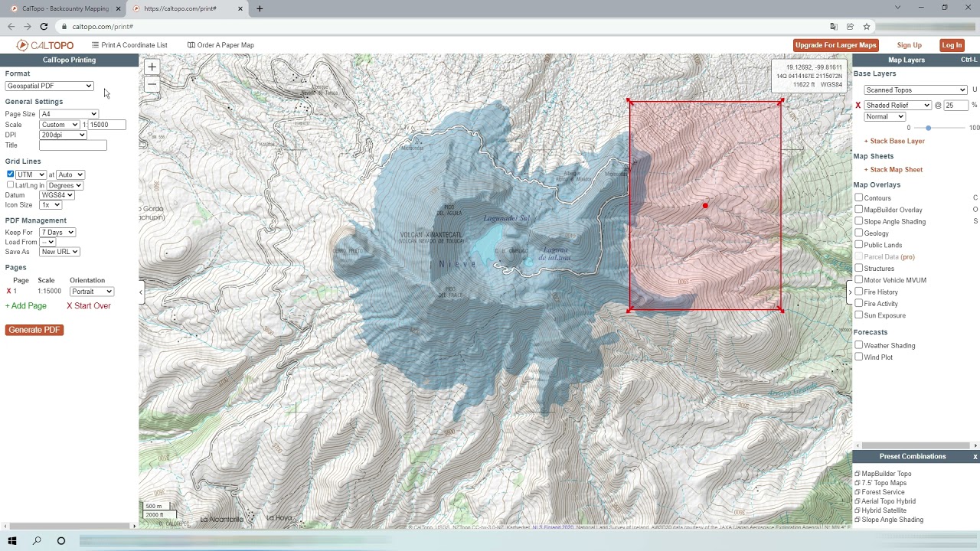
Task: Open the Scale Custom dropdown
Action: [60, 125]
